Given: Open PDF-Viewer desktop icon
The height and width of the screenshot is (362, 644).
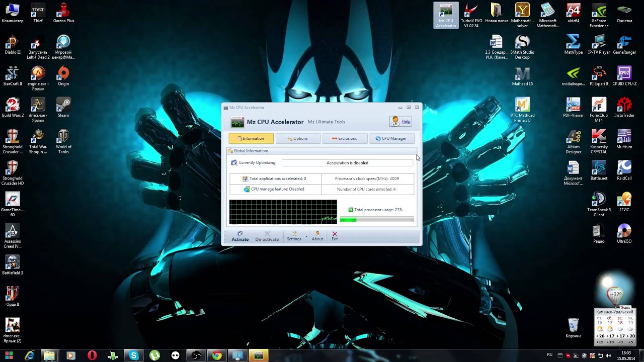Looking at the screenshot, I should (x=573, y=107).
